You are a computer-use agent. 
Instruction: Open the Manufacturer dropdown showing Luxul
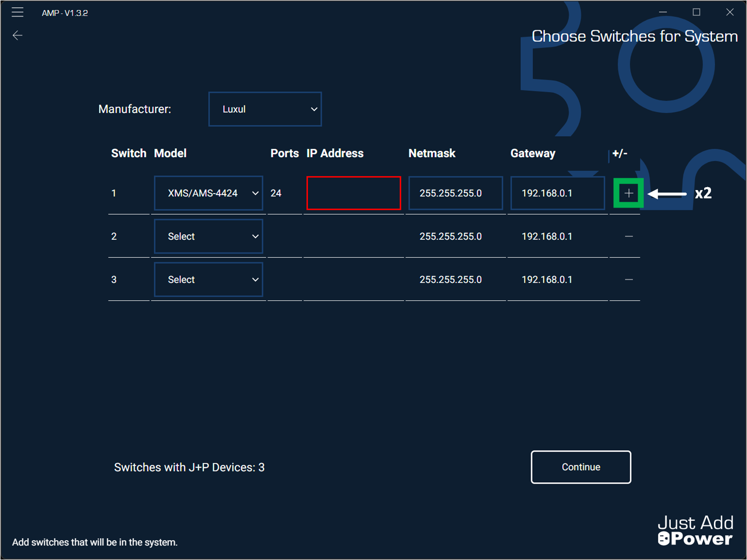pyautogui.click(x=265, y=109)
